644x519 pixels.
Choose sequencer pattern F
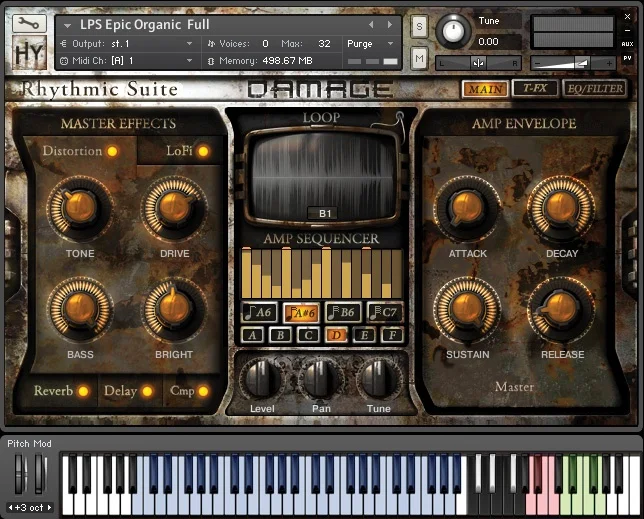[x=392, y=335]
